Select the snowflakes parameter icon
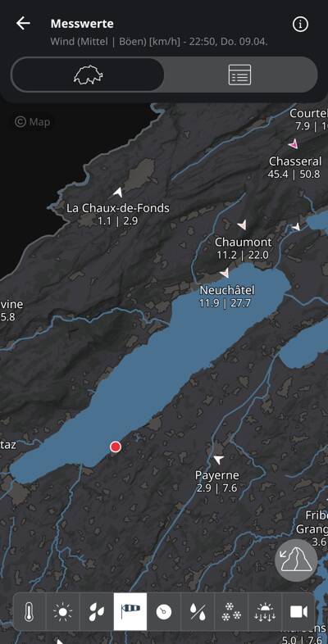The image size is (328, 644). 231,611
